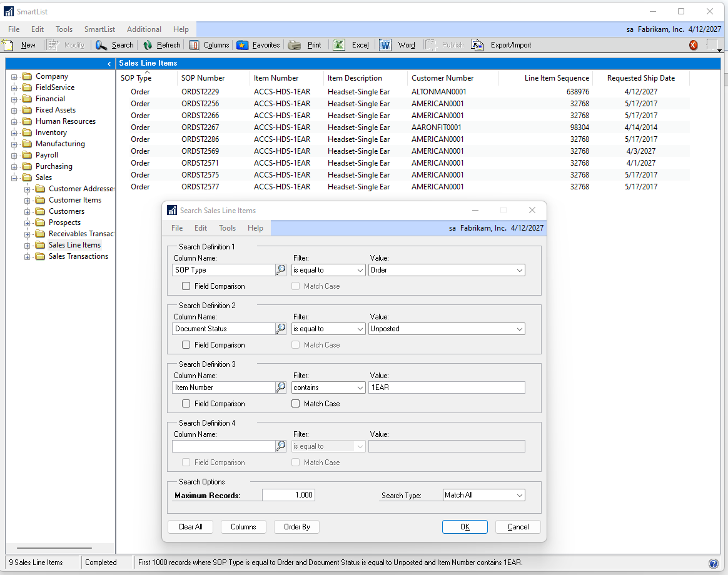Select the ORDST2229 row

pos(403,92)
